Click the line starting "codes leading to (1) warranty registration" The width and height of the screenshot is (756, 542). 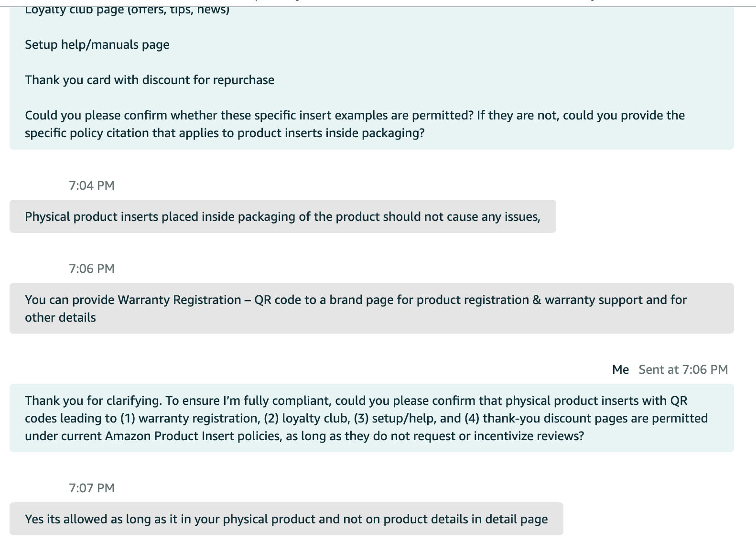coord(366,419)
